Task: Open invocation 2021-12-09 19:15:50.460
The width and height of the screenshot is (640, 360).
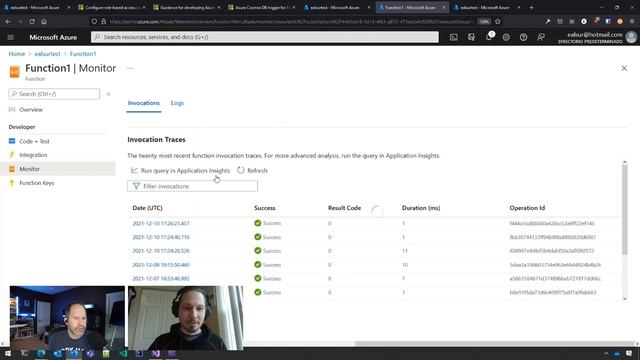Action: (161, 265)
